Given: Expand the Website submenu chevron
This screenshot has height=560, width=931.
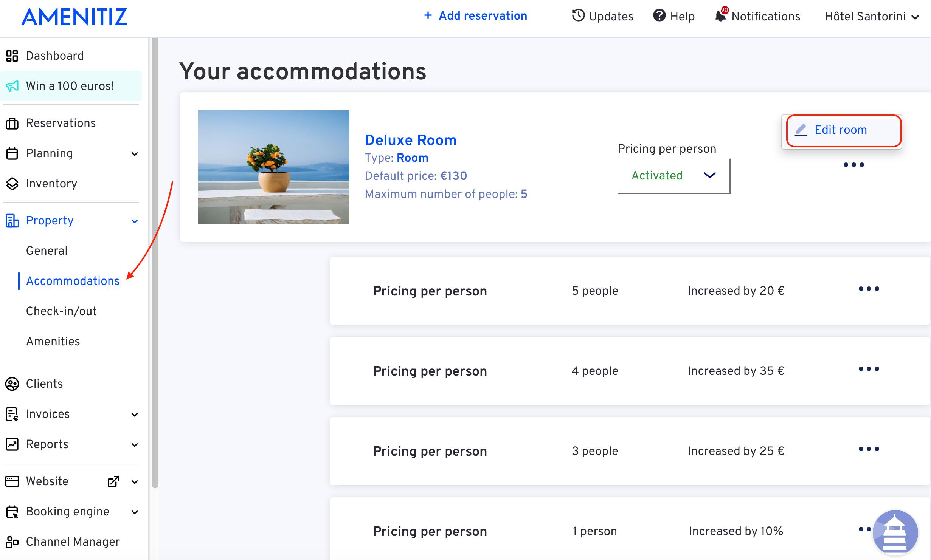Looking at the screenshot, I should pos(135,482).
